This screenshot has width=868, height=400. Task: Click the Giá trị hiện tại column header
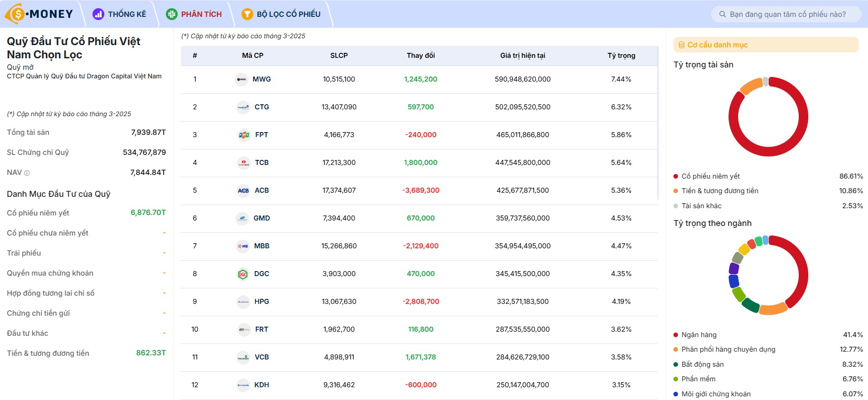523,56
